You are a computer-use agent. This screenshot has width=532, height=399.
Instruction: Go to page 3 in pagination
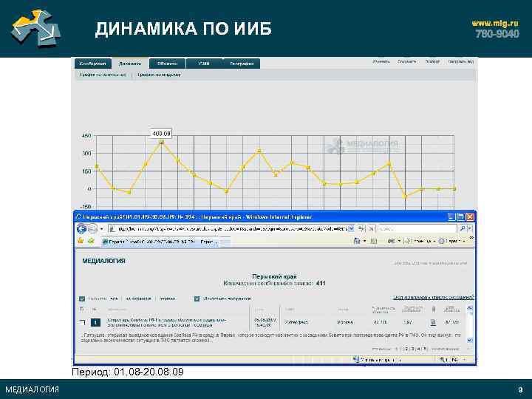[x=412, y=349]
